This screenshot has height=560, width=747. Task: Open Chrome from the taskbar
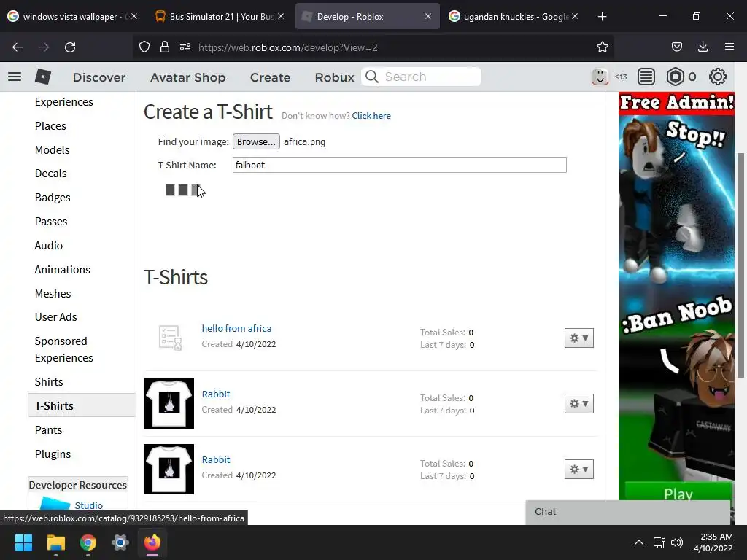pos(88,542)
